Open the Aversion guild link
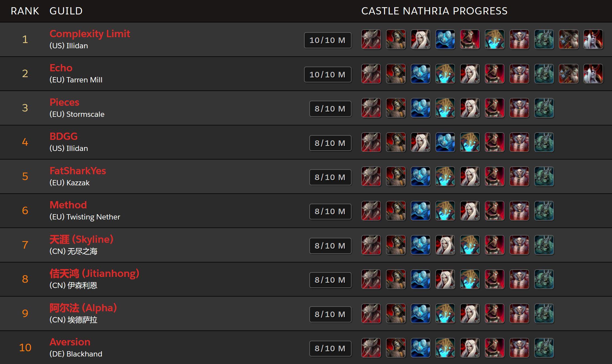This screenshot has height=364, width=612. pyautogui.click(x=70, y=342)
